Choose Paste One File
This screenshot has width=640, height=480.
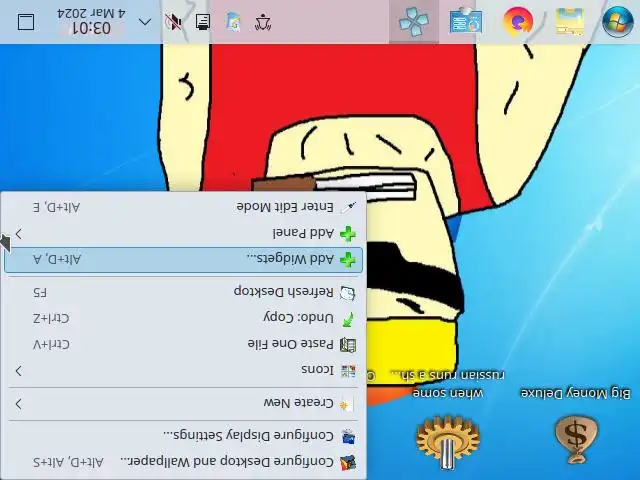pyautogui.click(x=183, y=344)
